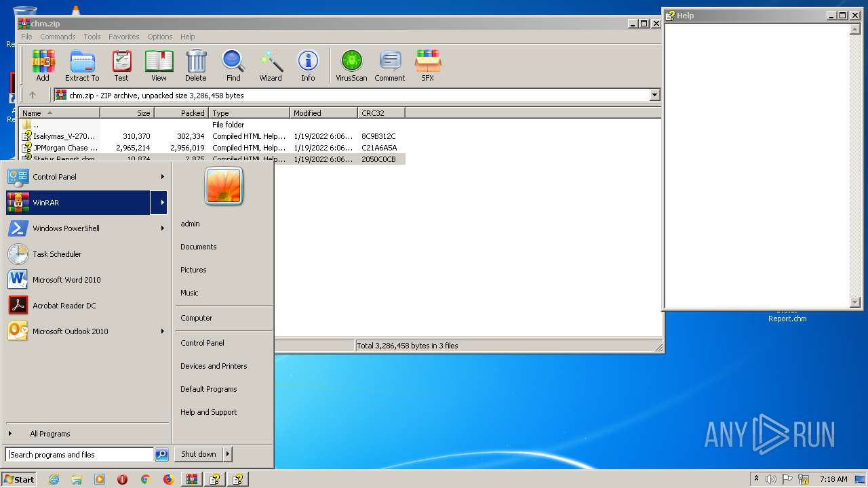Open Opera browser from taskbar
The width and height of the screenshot is (868, 488).
click(x=122, y=479)
